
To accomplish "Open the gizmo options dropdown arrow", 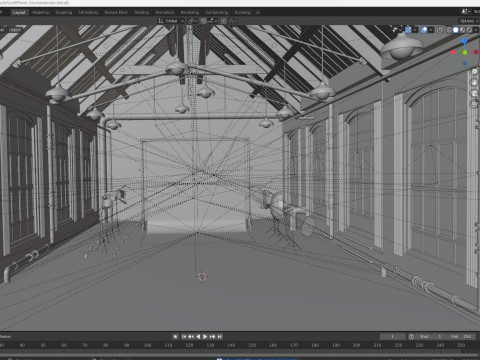I will 415,30.
